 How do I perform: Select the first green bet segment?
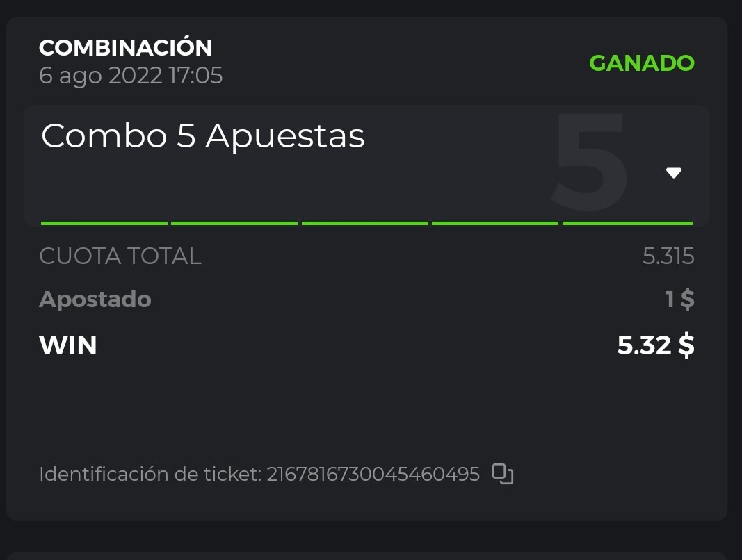(104, 223)
